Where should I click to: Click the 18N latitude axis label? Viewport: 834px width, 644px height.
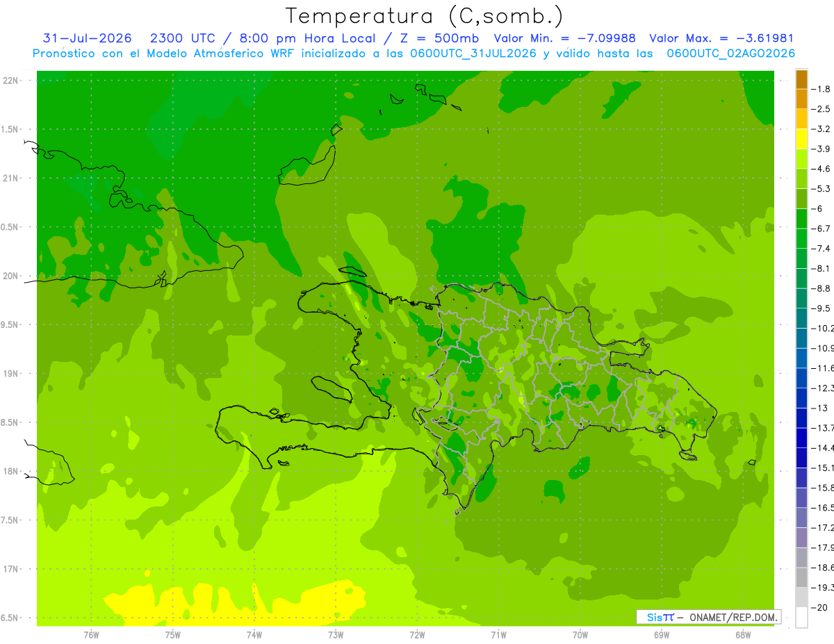[10, 472]
